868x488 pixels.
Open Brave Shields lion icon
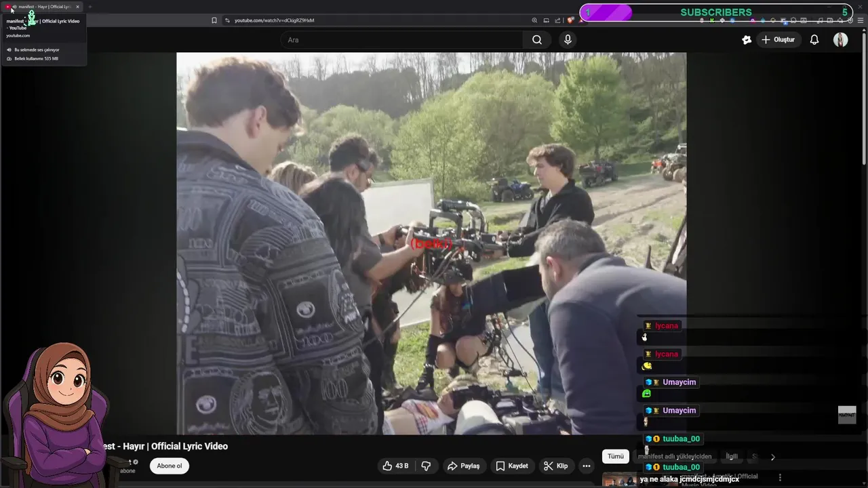(x=571, y=20)
